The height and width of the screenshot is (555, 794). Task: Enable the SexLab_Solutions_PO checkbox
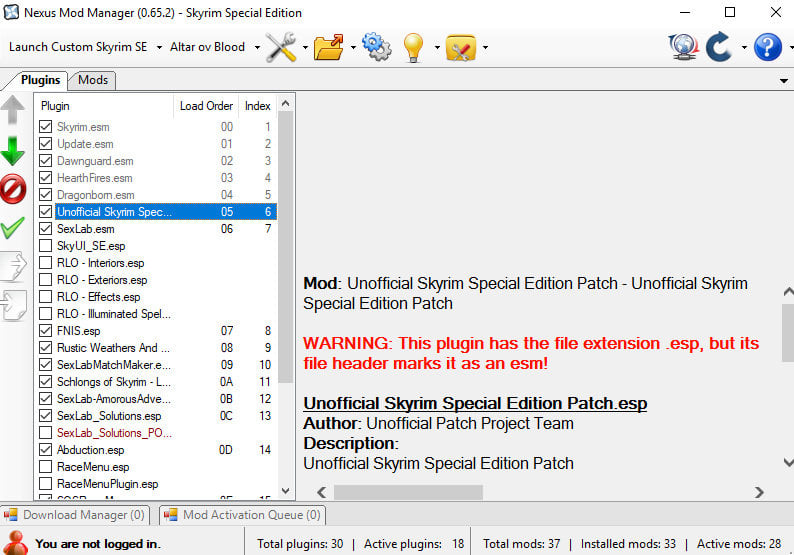(46, 432)
